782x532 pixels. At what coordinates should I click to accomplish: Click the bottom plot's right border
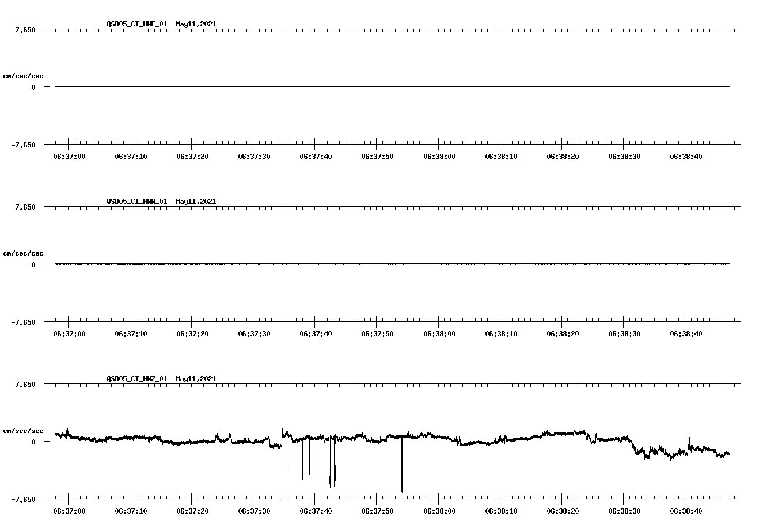[x=741, y=440]
